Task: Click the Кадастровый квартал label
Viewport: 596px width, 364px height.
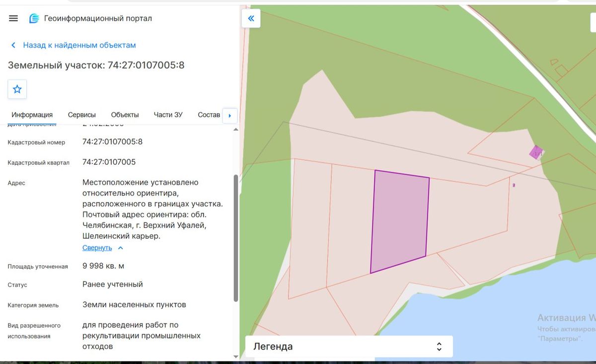Action: pos(39,163)
